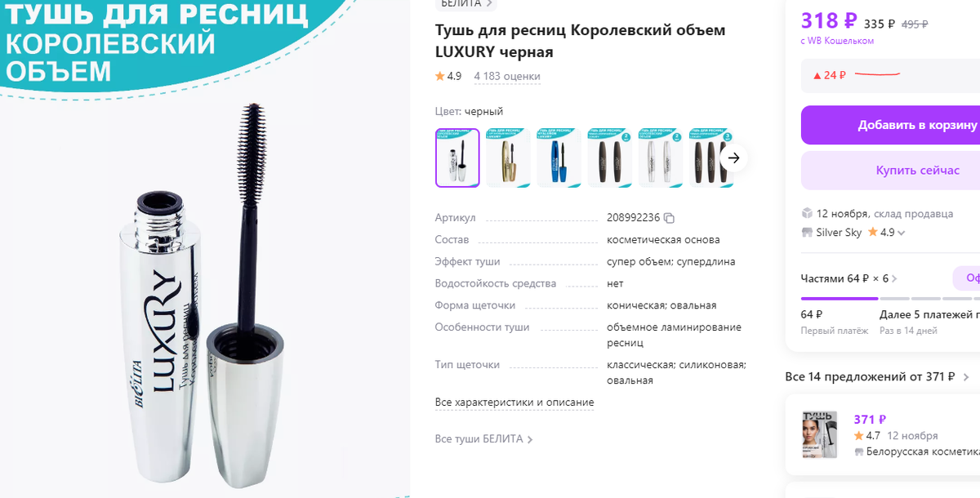
Task: Open the 4 183 оценки reviews
Action: 507,76
